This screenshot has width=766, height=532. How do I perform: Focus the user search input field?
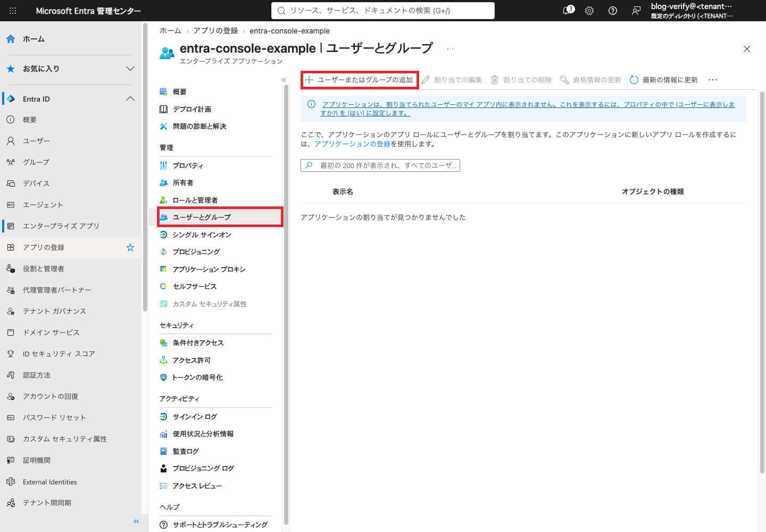(380, 165)
